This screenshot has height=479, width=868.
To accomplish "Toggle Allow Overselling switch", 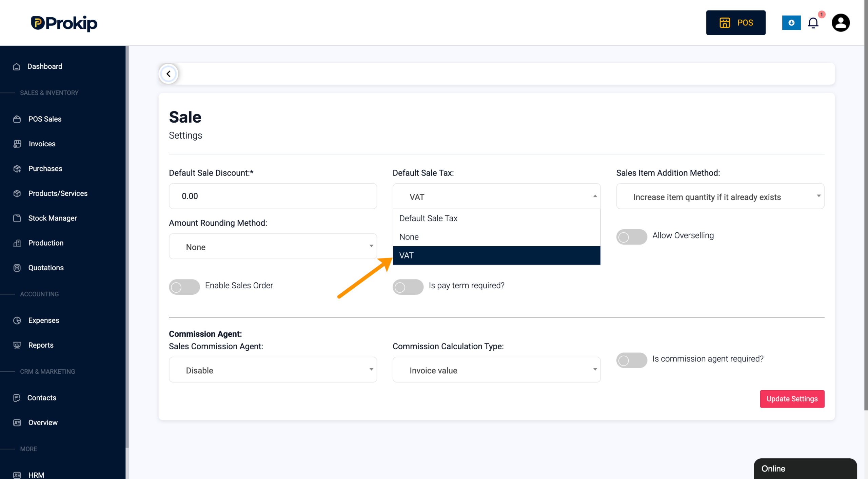I will (631, 237).
